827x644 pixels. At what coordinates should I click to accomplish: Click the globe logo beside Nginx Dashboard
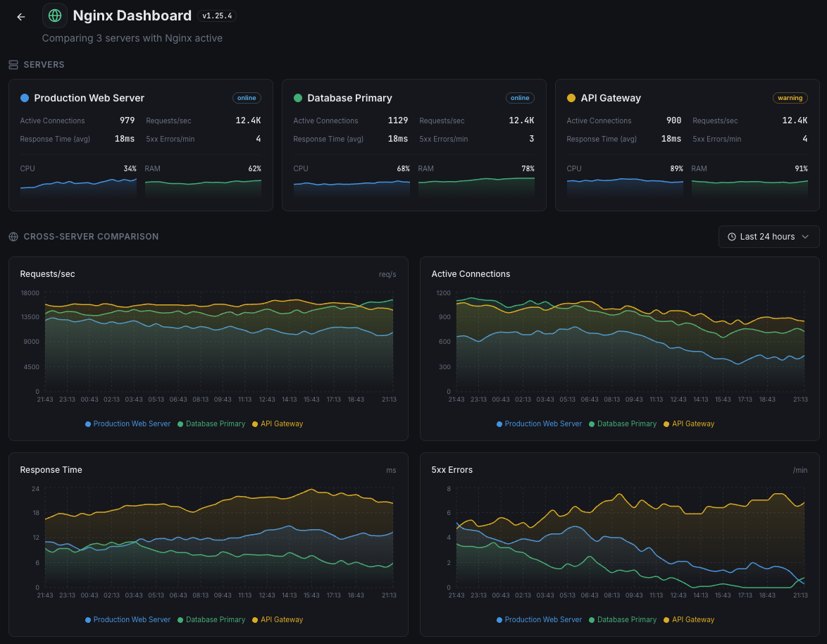click(x=54, y=16)
